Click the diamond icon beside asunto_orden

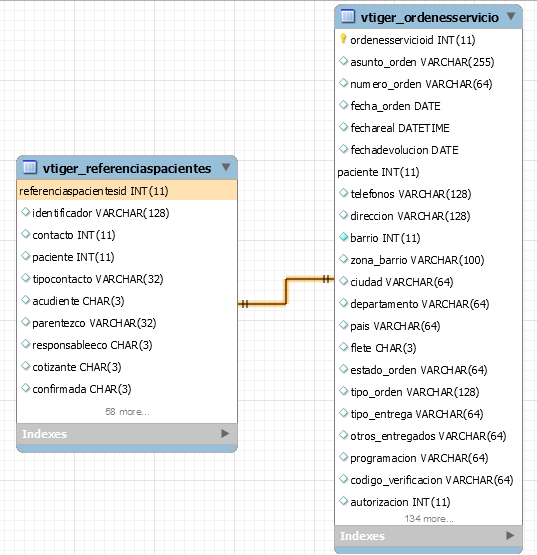[343, 61]
